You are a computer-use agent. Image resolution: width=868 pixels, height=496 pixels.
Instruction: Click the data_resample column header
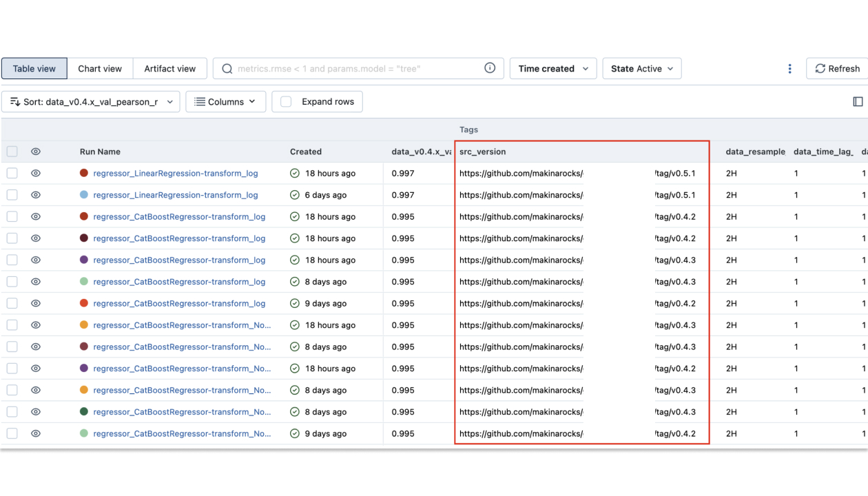point(756,152)
